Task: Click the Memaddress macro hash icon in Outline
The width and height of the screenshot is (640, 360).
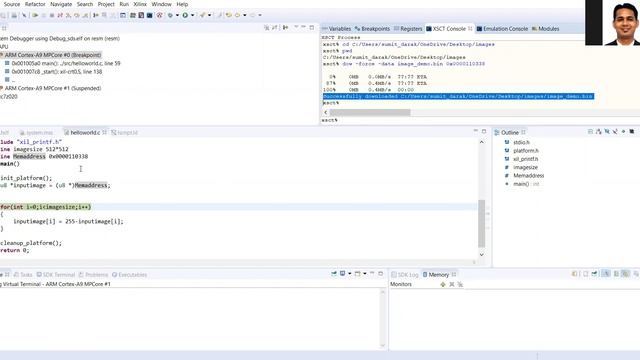Action: (507, 176)
